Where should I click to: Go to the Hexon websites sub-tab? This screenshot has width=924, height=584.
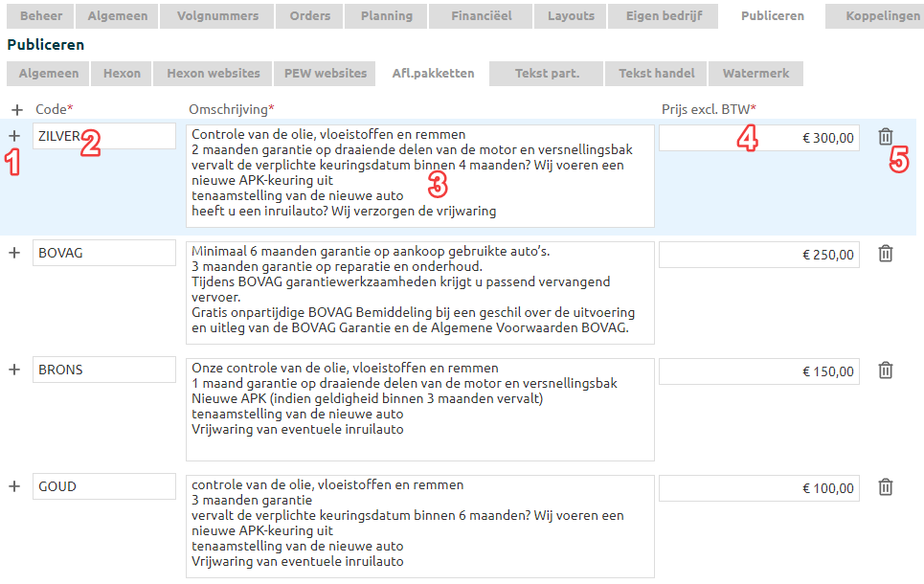(213, 74)
